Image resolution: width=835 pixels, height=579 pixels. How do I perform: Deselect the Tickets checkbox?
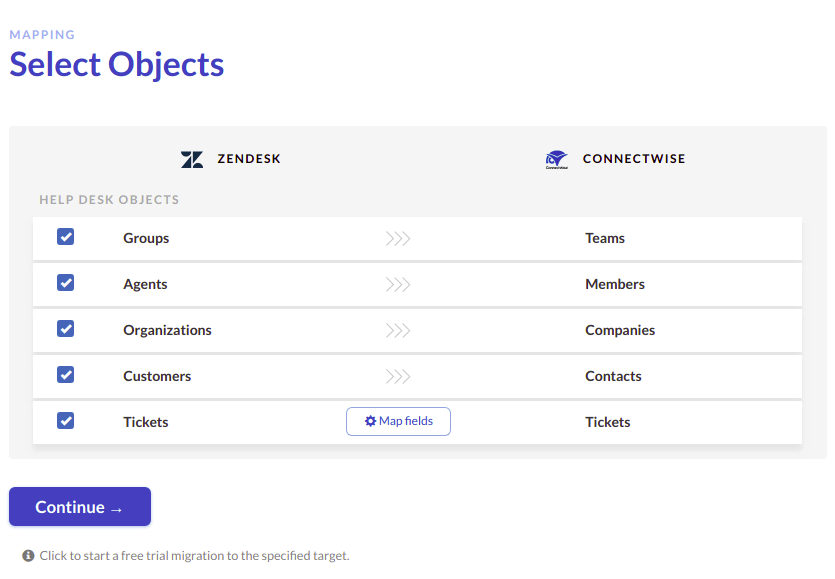pyautogui.click(x=66, y=421)
